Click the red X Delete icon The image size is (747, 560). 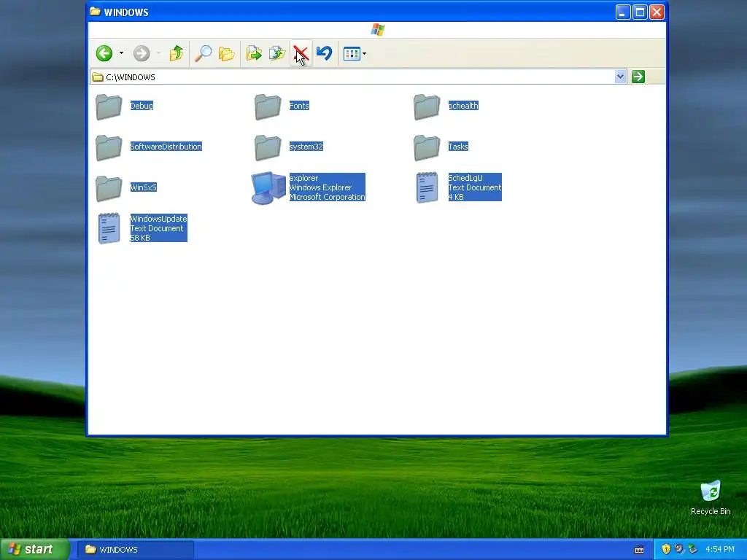[x=301, y=53]
